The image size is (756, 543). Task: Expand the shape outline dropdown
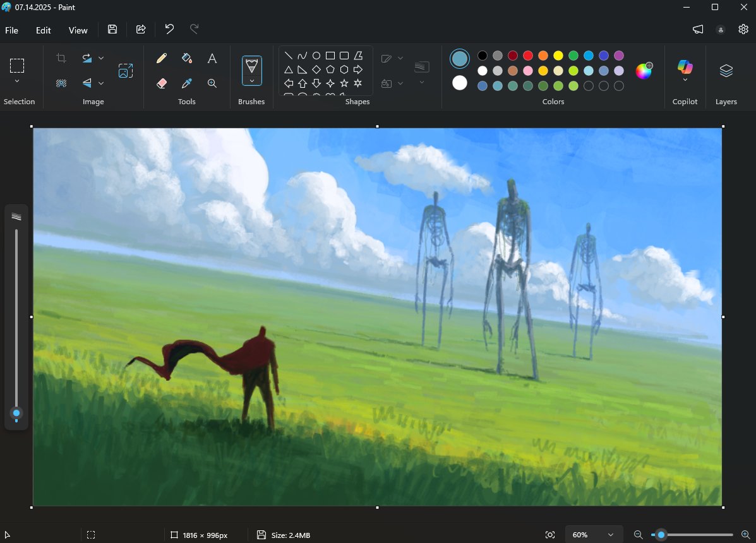click(400, 58)
